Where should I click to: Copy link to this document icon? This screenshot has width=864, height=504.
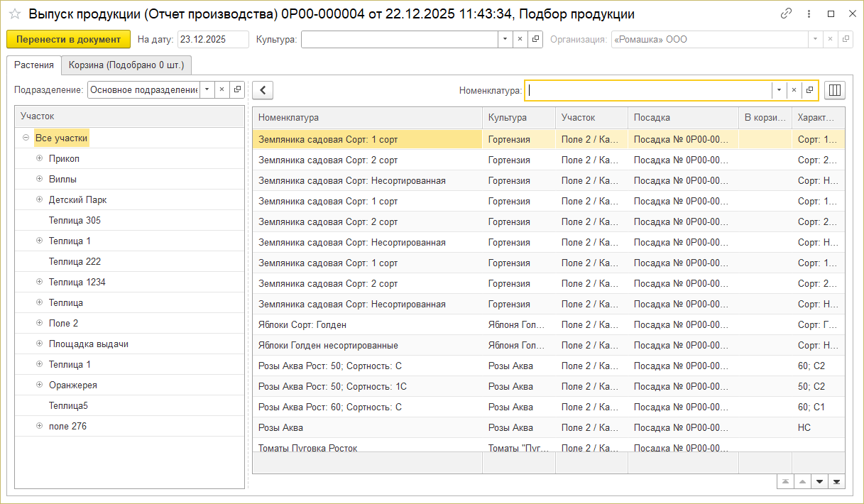click(786, 13)
